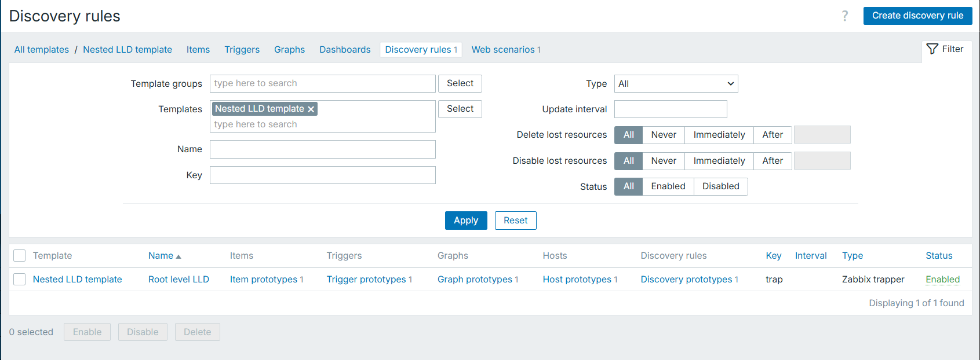Remove the Nested LLD template tag
980x360 pixels.
pyautogui.click(x=311, y=109)
